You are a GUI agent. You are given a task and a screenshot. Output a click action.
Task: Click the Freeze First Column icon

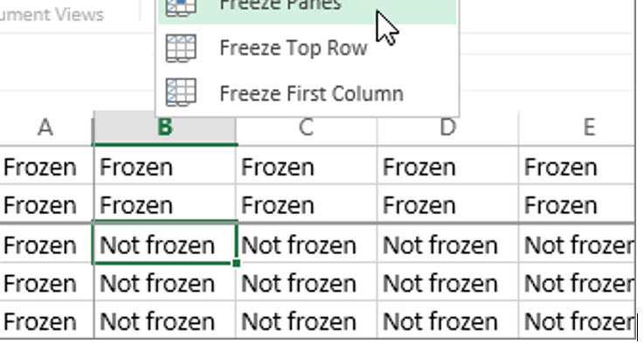(181, 93)
